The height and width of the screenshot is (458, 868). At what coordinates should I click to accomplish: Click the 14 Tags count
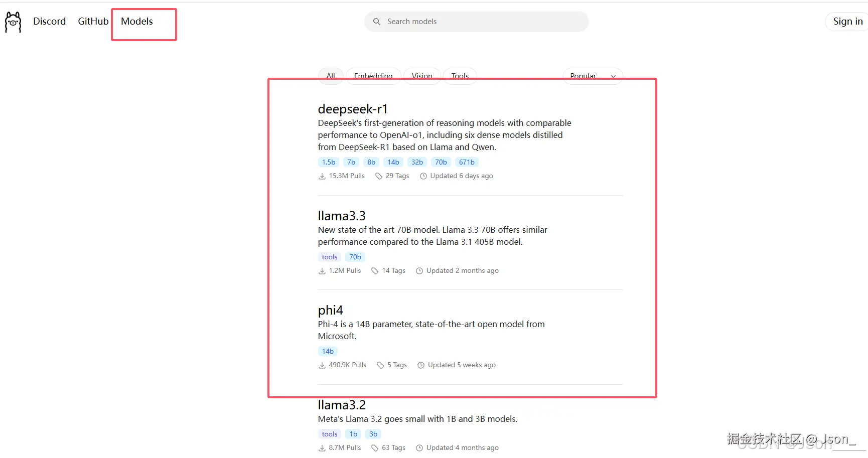click(394, 271)
